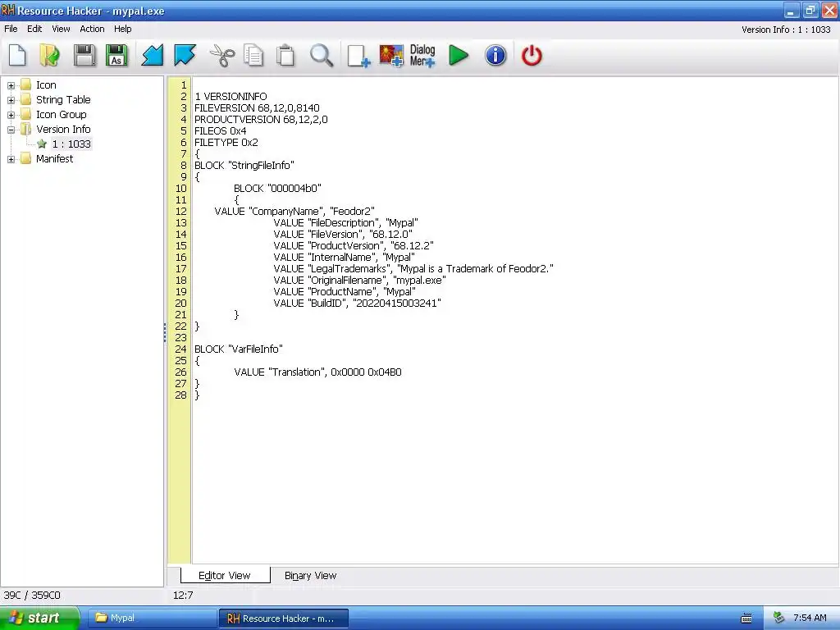Viewport: 840px width, 630px height.
Task: Click the LegalTrademarks value line
Action: tap(413, 268)
